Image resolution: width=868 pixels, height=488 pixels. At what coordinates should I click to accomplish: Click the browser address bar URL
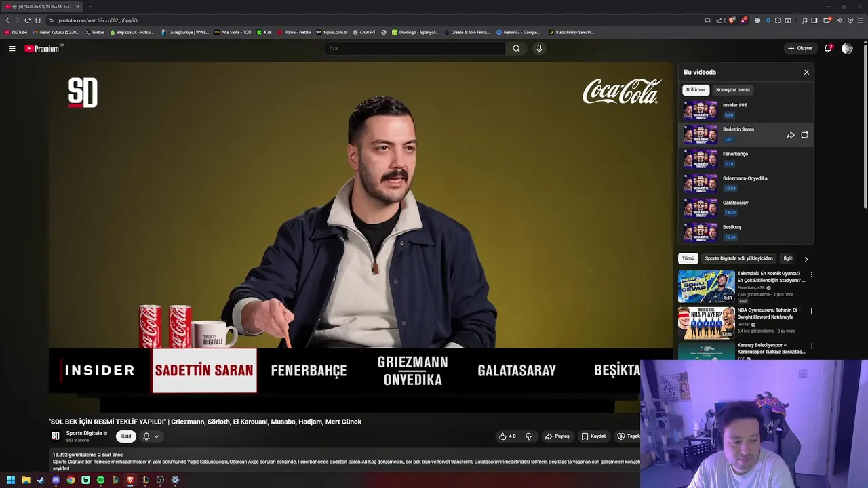click(98, 20)
